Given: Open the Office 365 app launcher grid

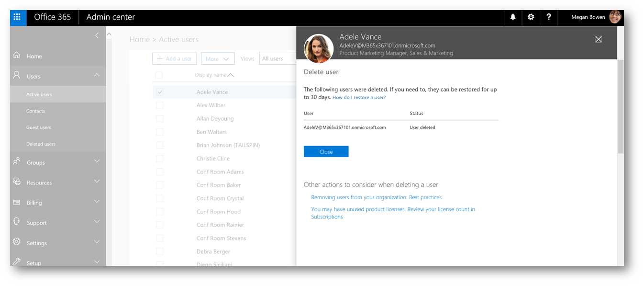Looking at the screenshot, I should (17, 17).
